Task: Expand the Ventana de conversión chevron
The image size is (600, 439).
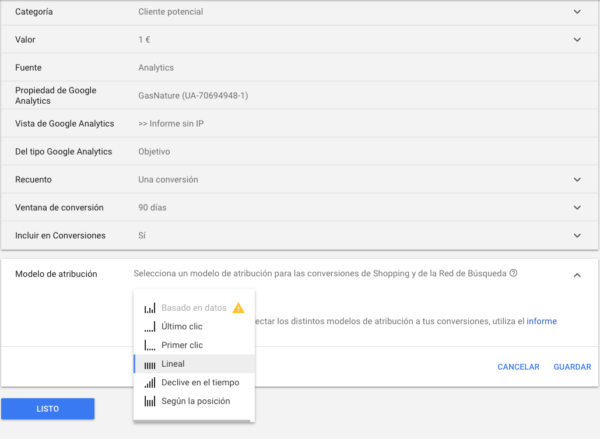Action: coord(577,207)
